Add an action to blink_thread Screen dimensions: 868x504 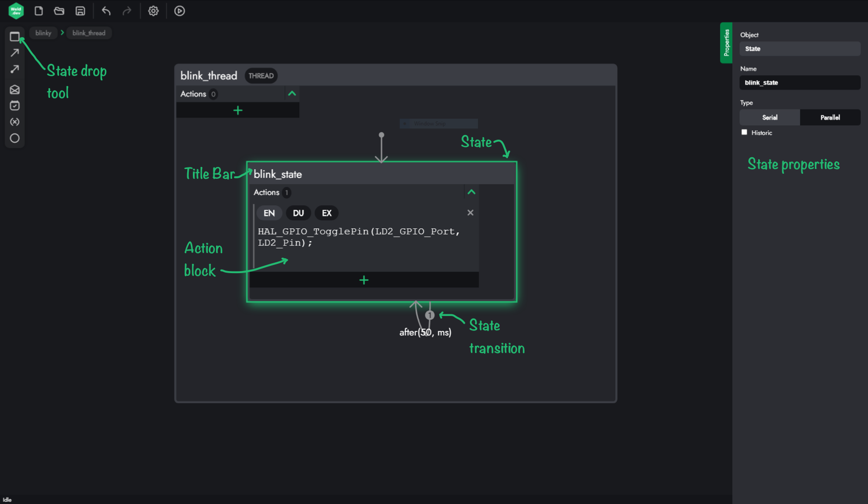(x=238, y=110)
